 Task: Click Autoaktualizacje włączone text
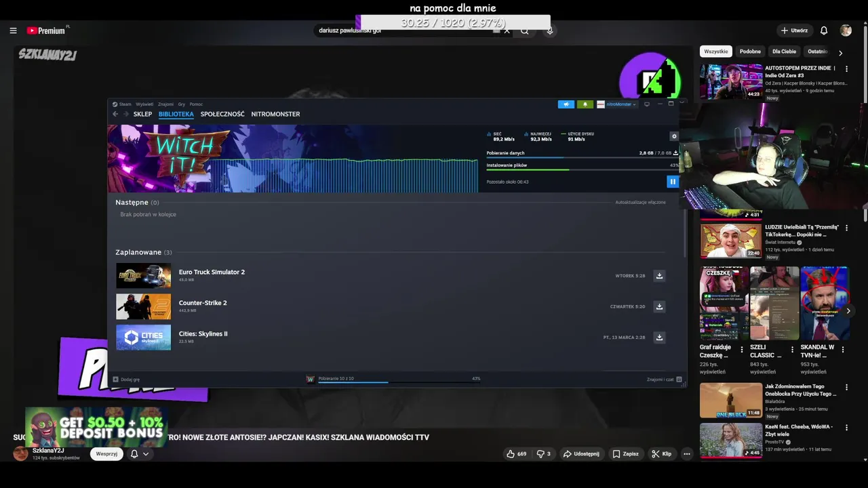click(x=640, y=202)
